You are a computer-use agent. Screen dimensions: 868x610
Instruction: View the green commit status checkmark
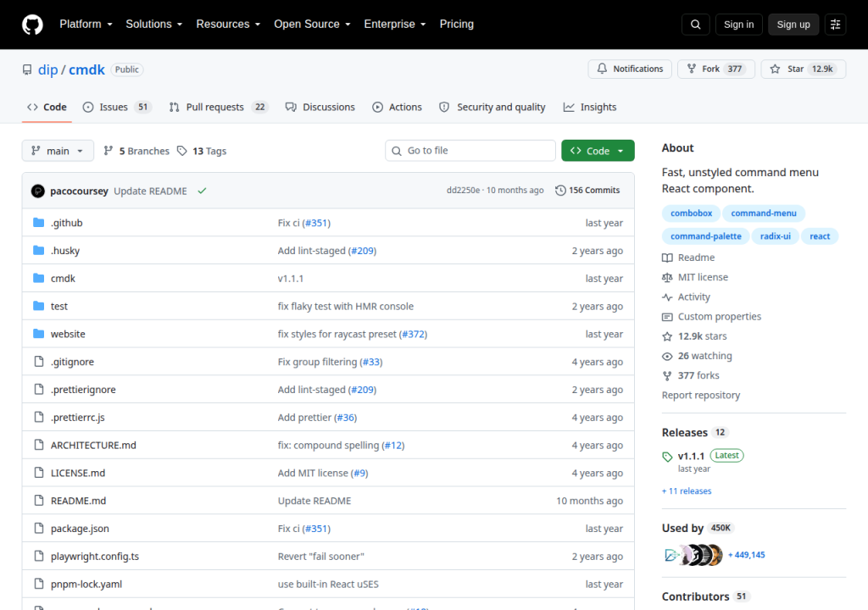pyautogui.click(x=202, y=191)
